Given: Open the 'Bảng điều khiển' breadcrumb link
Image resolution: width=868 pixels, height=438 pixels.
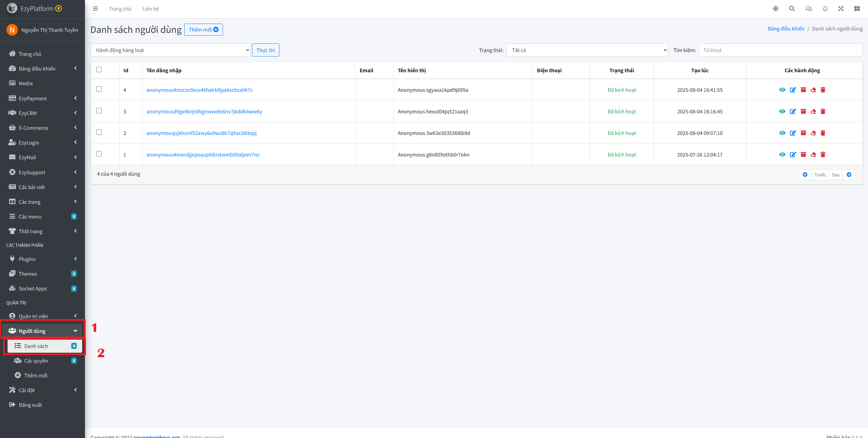Looking at the screenshot, I should click(786, 29).
